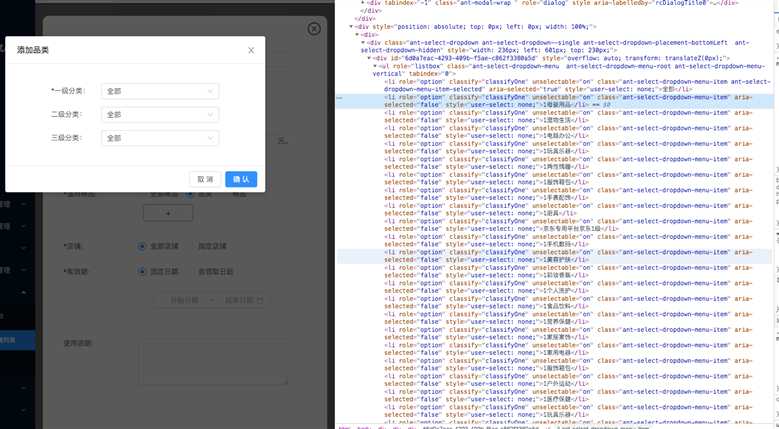Select the 自领取日起 radio option
Screen dimensions: 779x429
pos(216,272)
